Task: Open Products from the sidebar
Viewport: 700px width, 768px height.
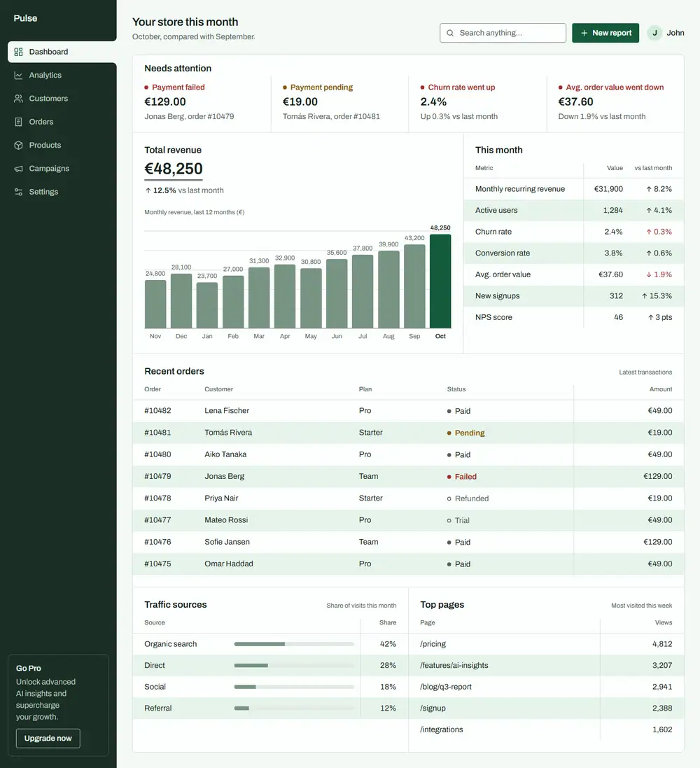Action: 62,146
